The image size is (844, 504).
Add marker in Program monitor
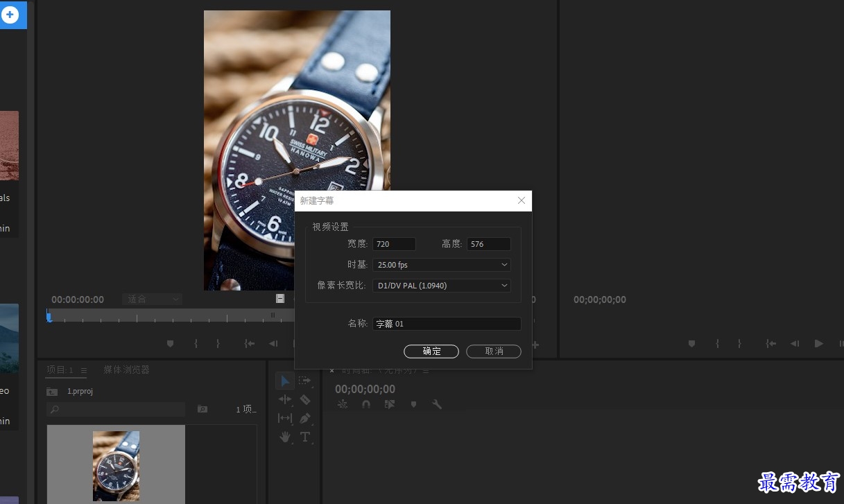pos(691,344)
